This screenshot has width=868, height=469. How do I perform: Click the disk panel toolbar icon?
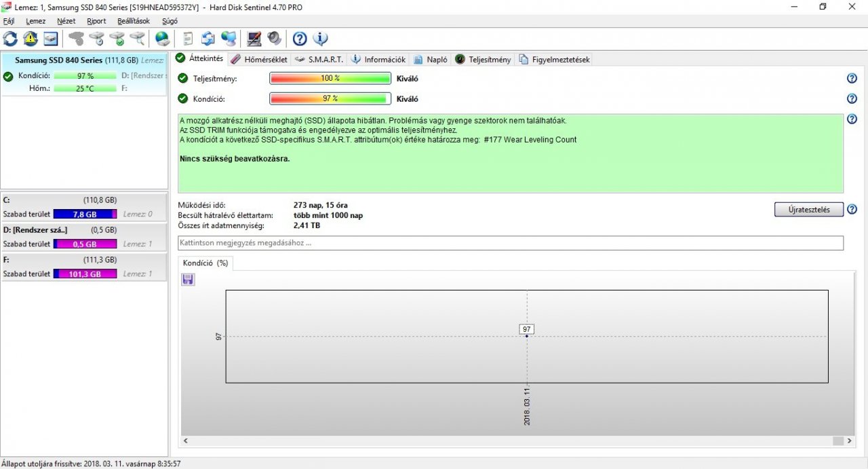pyautogui.click(x=51, y=38)
